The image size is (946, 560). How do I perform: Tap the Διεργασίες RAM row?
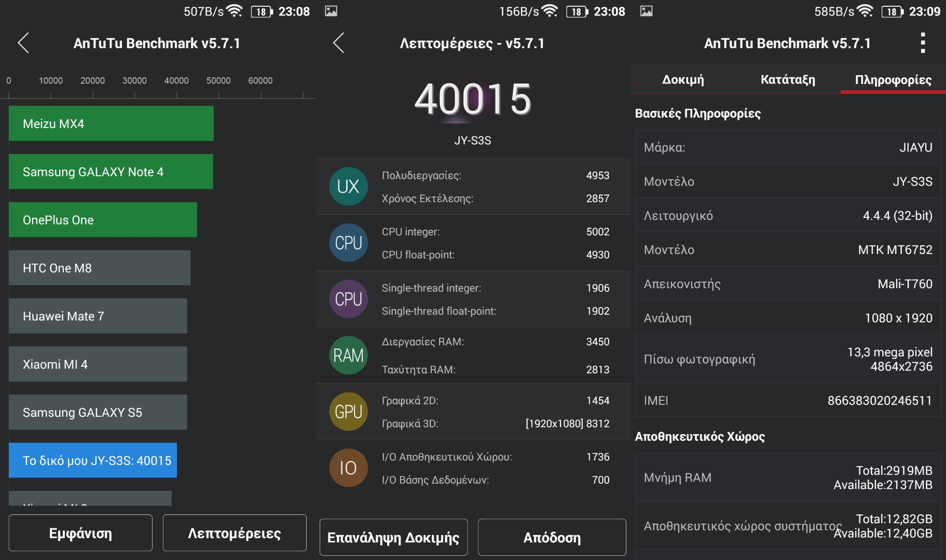pos(496,342)
